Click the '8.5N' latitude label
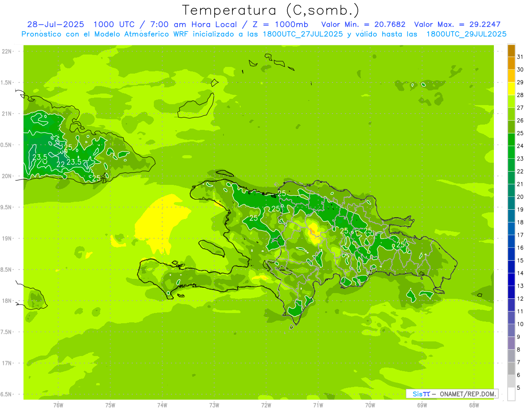Screen dimensions: 532x411 click(x=7, y=270)
